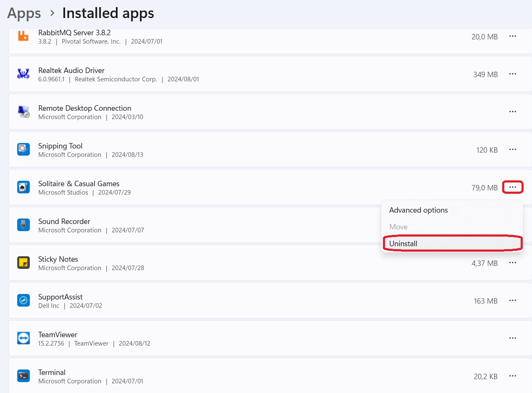
Task: Go back to Apps via breadcrumb
Action: pos(24,13)
